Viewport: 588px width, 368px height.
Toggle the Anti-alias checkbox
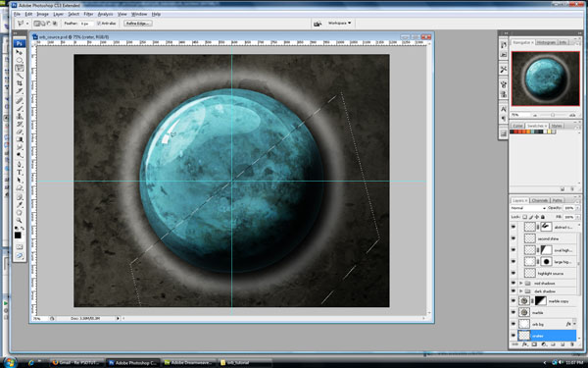pyautogui.click(x=99, y=24)
